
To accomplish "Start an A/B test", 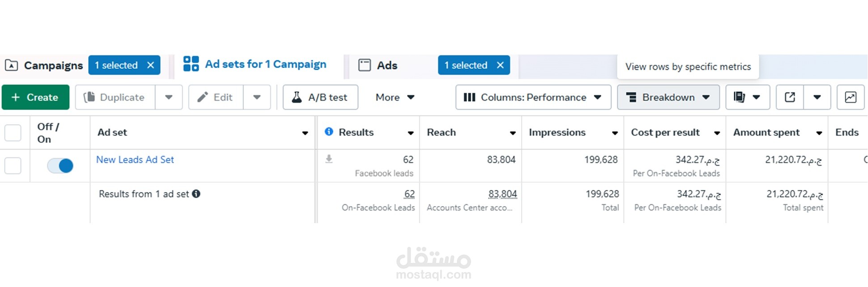I will tap(320, 97).
